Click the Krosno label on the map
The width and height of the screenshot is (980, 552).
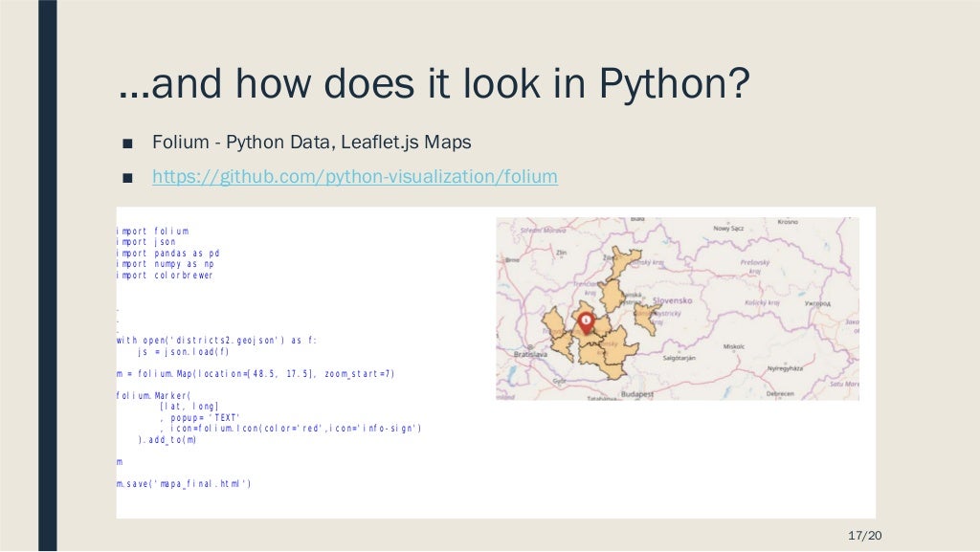[x=788, y=222]
